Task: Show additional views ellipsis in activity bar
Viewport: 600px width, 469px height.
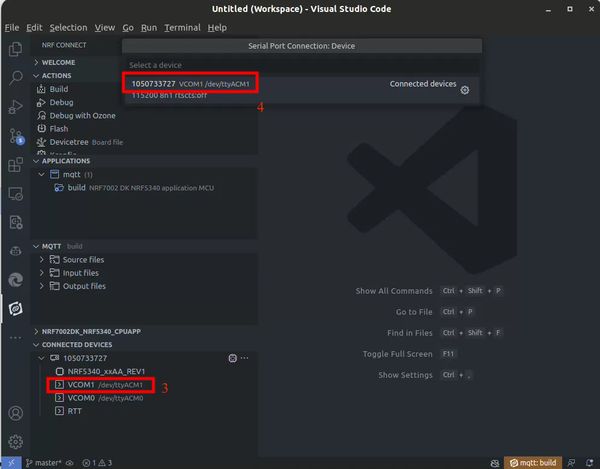Action: [x=16, y=338]
